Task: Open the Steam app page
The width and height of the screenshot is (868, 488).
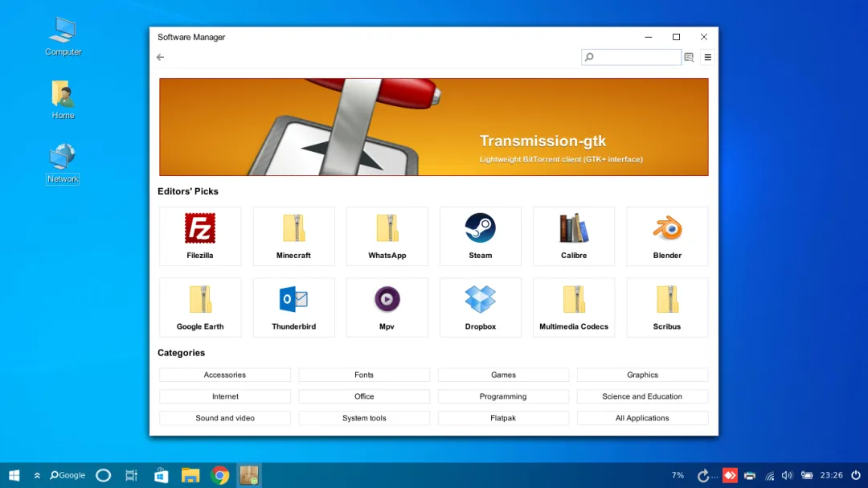Action: coord(480,236)
